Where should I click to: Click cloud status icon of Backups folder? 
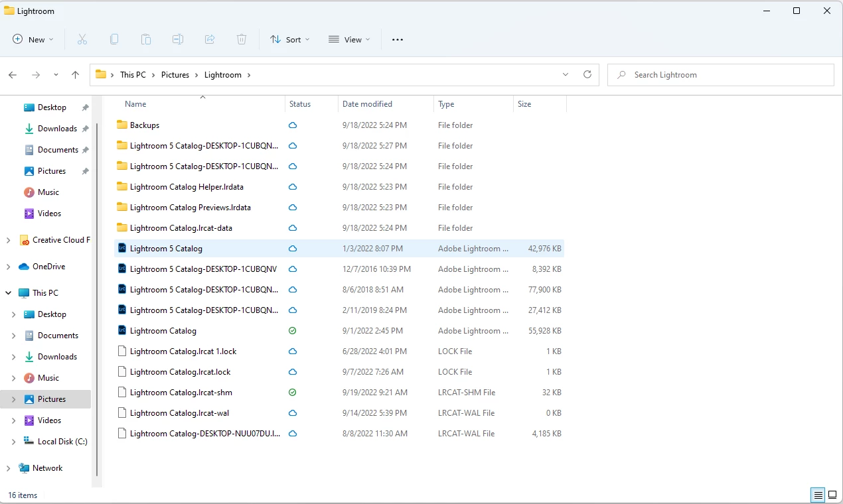[x=293, y=125]
